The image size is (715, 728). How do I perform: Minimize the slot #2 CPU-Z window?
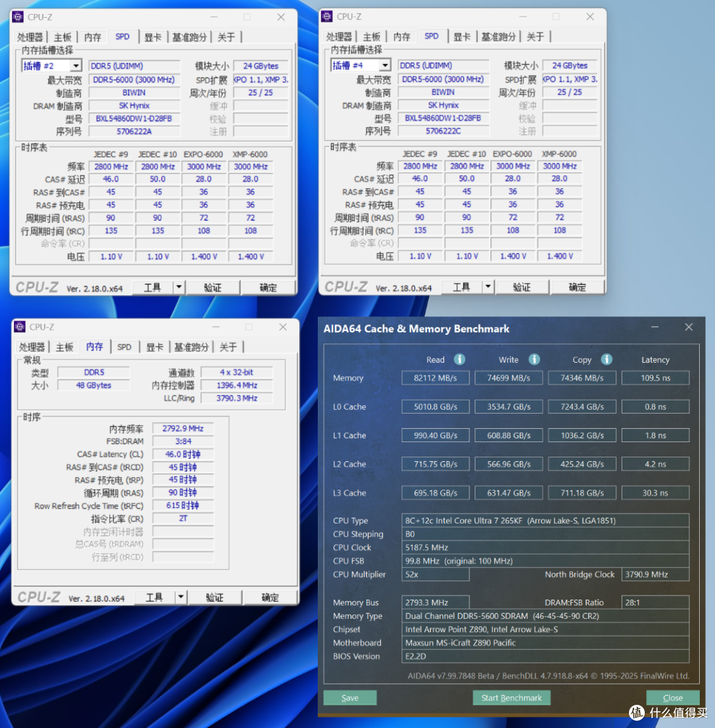pos(214,17)
